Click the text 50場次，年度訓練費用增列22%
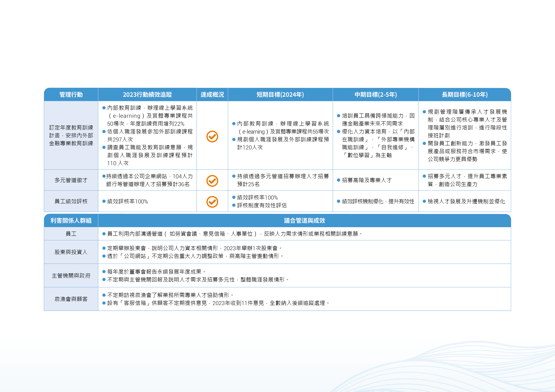This screenshot has height=392, width=555. click(146, 123)
